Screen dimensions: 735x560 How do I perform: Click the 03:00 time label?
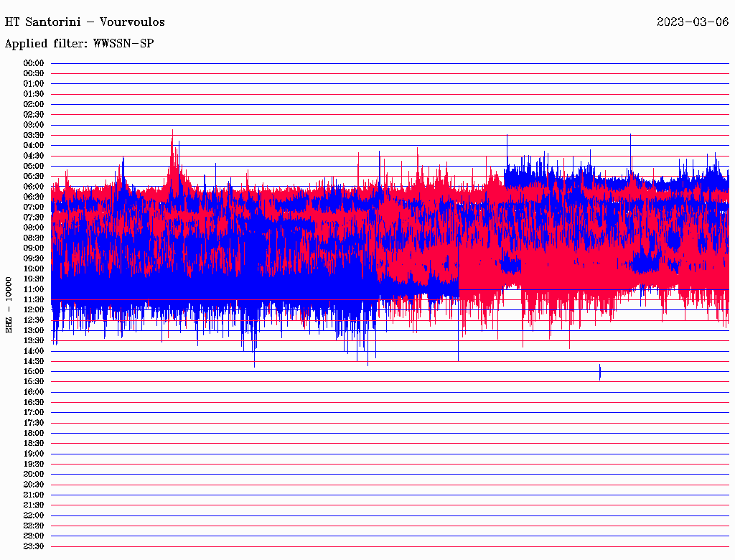coord(34,125)
